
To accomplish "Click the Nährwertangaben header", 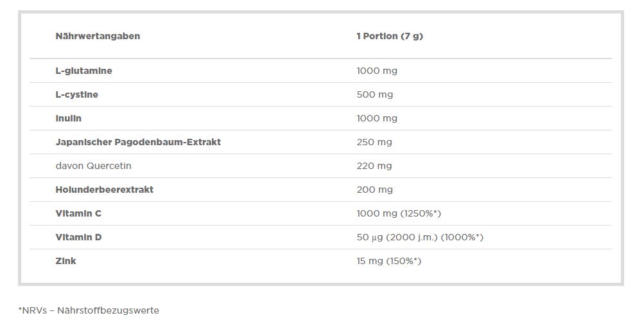I will pyautogui.click(x=98, y=36).
